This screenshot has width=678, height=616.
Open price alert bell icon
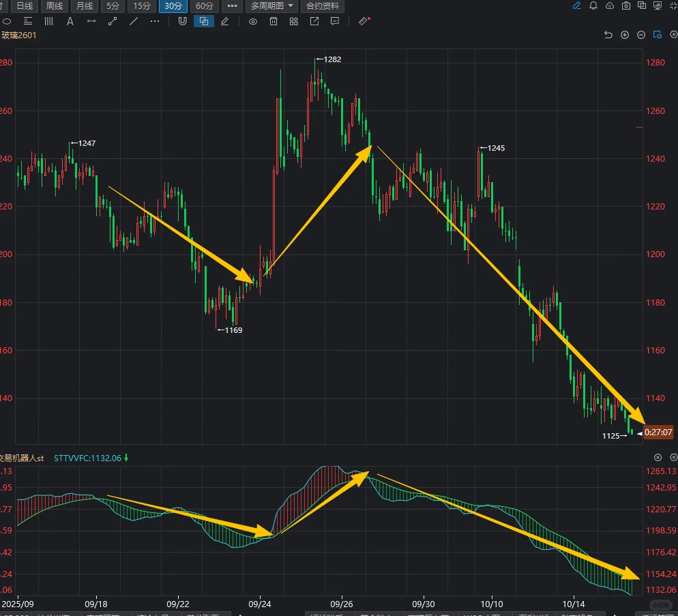tap(593, 5)
